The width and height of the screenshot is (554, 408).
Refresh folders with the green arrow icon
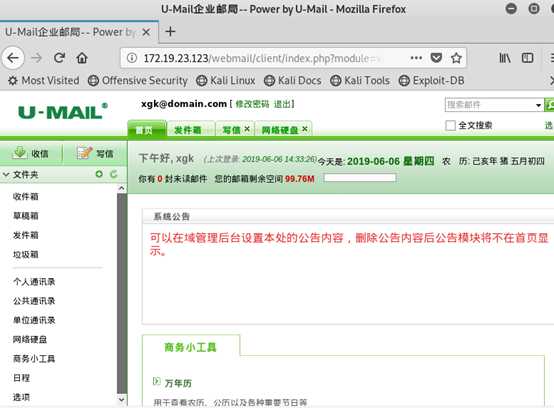[113, 174]
